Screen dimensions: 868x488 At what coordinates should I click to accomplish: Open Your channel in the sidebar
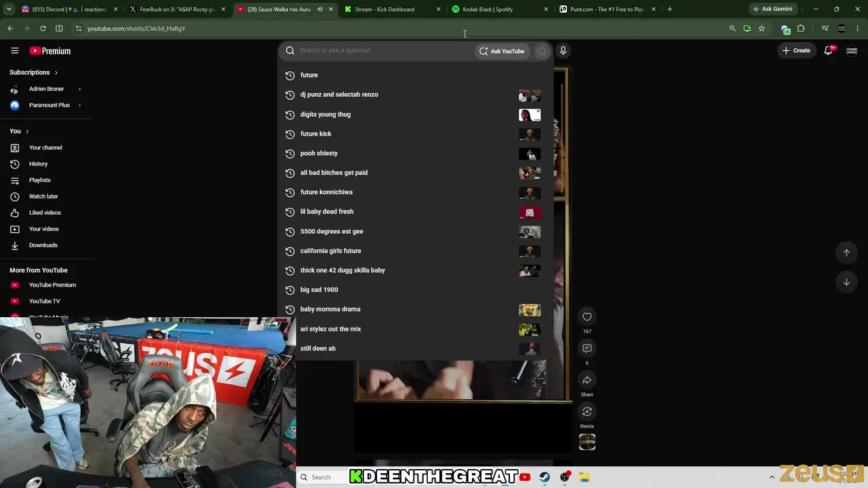[47, 148]
